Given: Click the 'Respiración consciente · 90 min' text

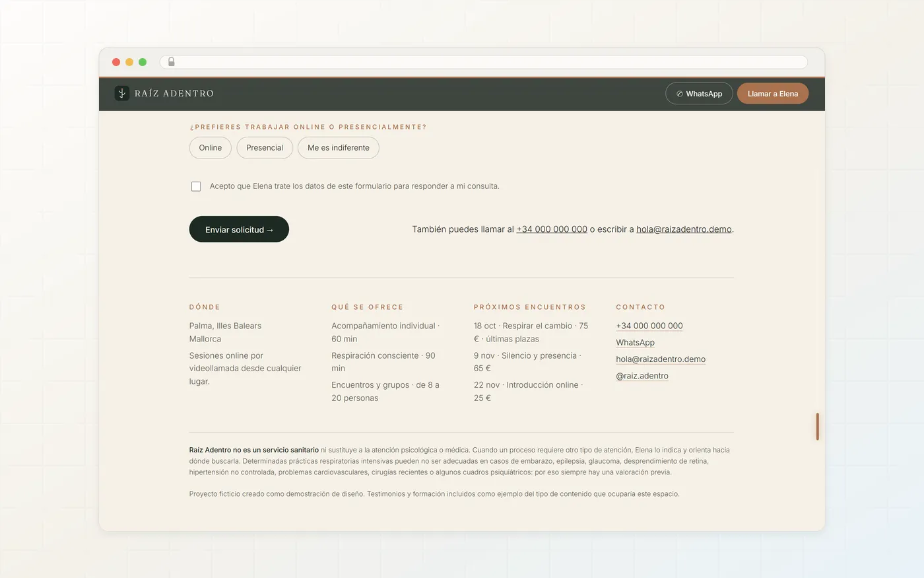Looking at the screenshot, I should coord(383,362).
